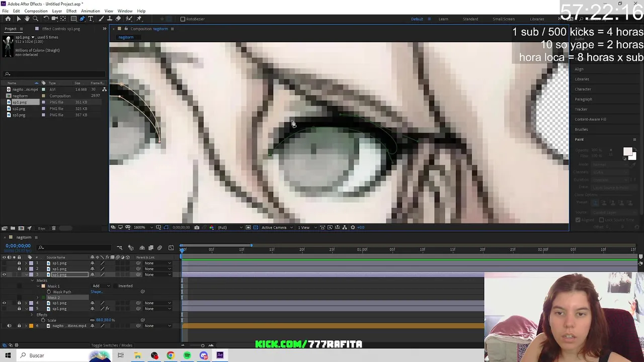Open the Animation menu
The height and width of the screenshot is (362, 644).
pos(90,11)
